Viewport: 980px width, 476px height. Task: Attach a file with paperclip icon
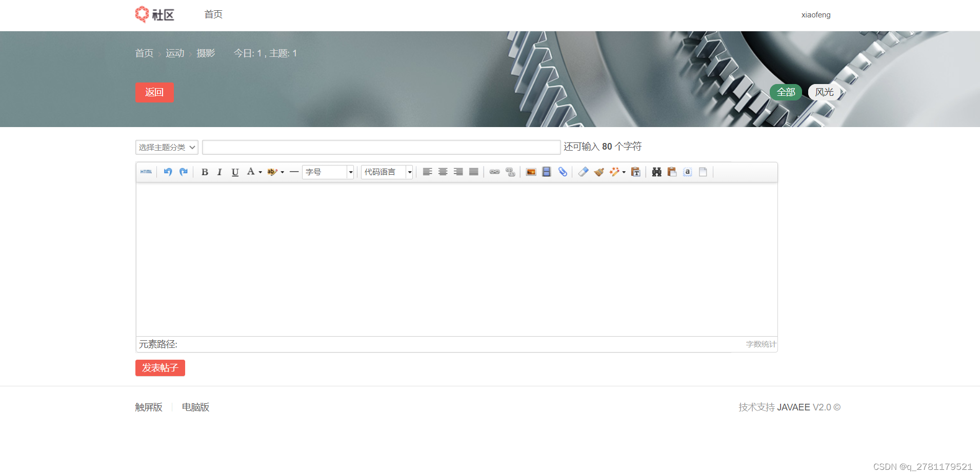tap(563, 172)
